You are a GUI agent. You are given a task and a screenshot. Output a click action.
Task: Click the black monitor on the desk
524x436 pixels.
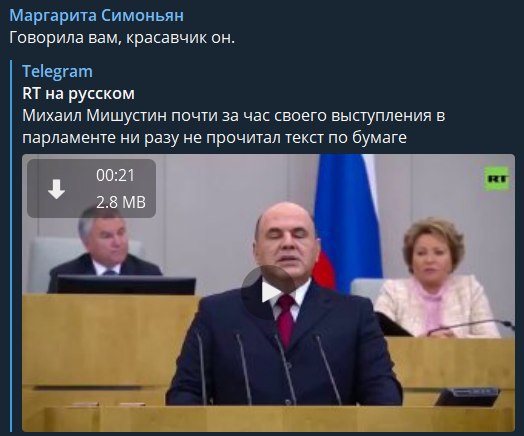point(126,285)
